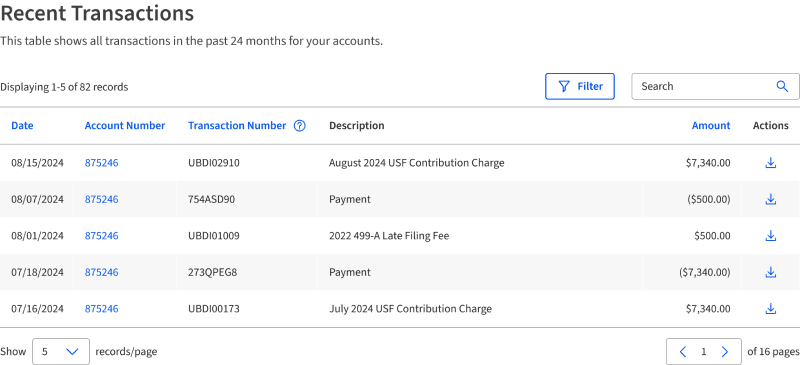Click the 2022 499-A Late Filing Fee description
This screenshot has height=365, width=800.
tap(389, 236)
